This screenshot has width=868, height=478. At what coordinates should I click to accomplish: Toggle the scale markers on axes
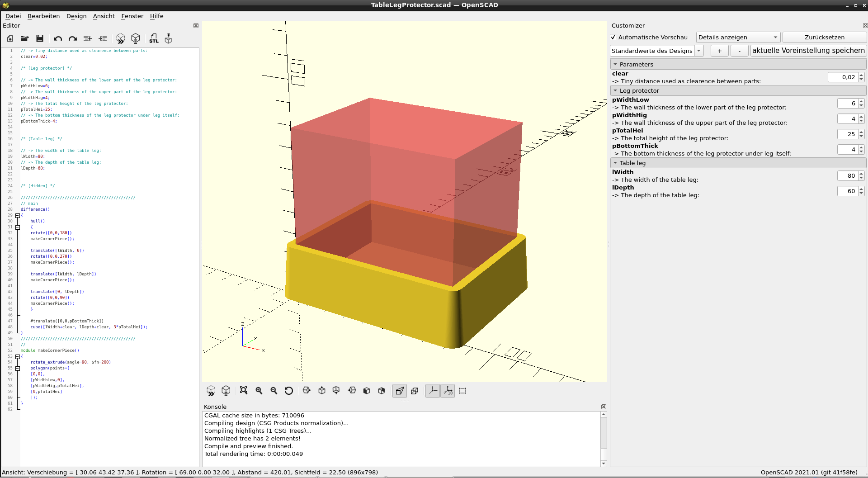click(448, 391)
